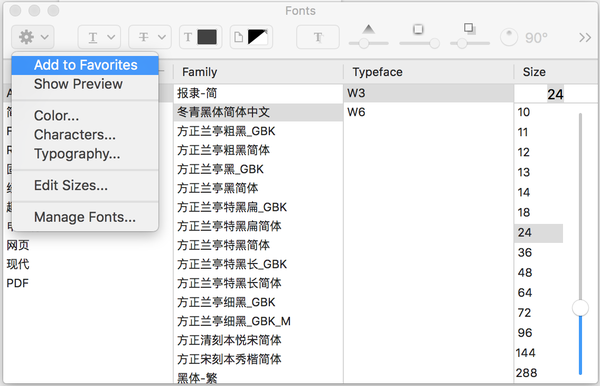
Task: Select the W3 typeface
Action: [429, 93]
